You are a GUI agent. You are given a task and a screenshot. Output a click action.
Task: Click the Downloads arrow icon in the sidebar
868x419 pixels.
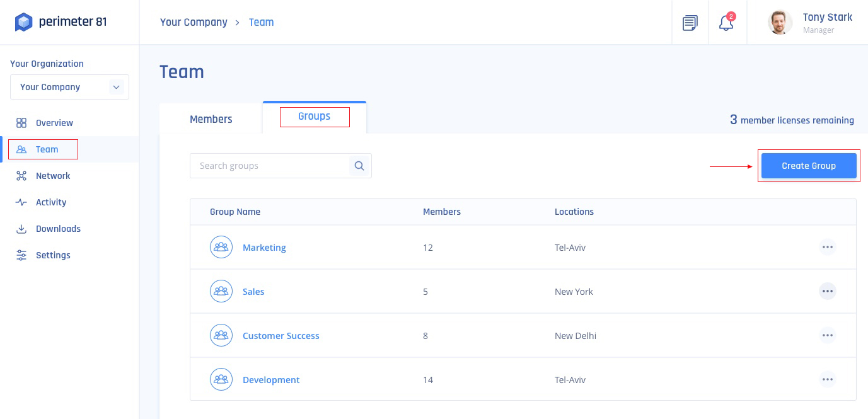(21, 229)
